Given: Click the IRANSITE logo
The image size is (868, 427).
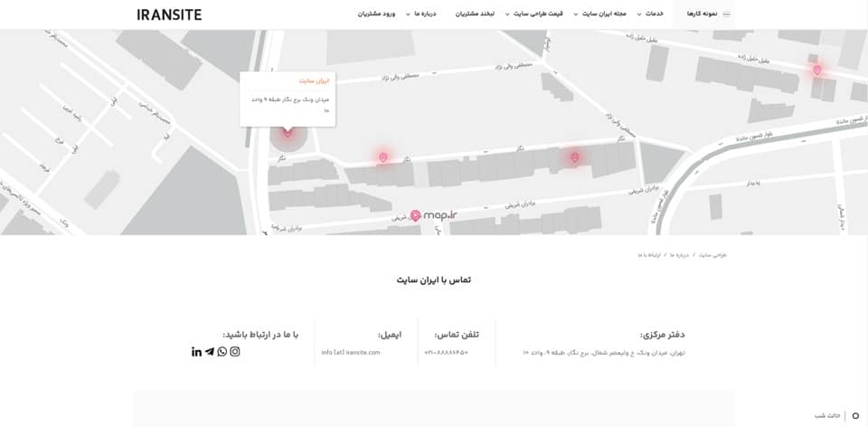Looking at the screenshot, I should [x=169, y=15].
